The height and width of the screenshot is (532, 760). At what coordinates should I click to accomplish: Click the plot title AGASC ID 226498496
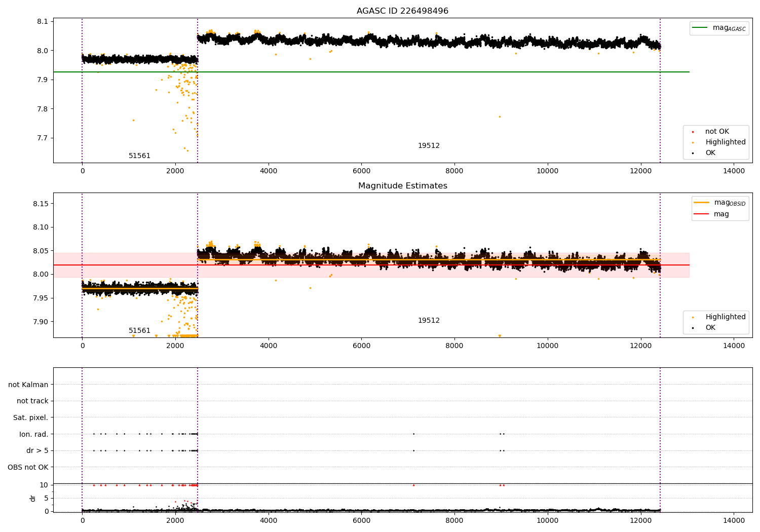(402, 11)
